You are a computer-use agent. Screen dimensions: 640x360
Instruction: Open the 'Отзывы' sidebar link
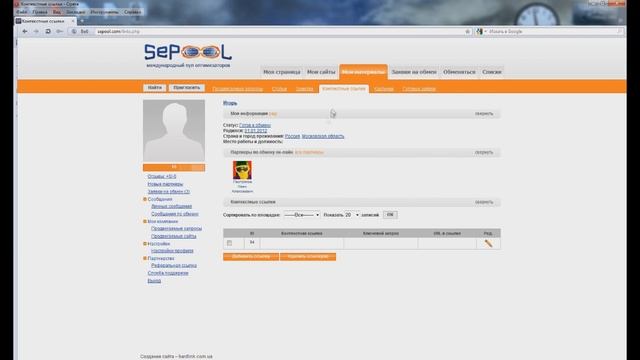tap(162, 176)
